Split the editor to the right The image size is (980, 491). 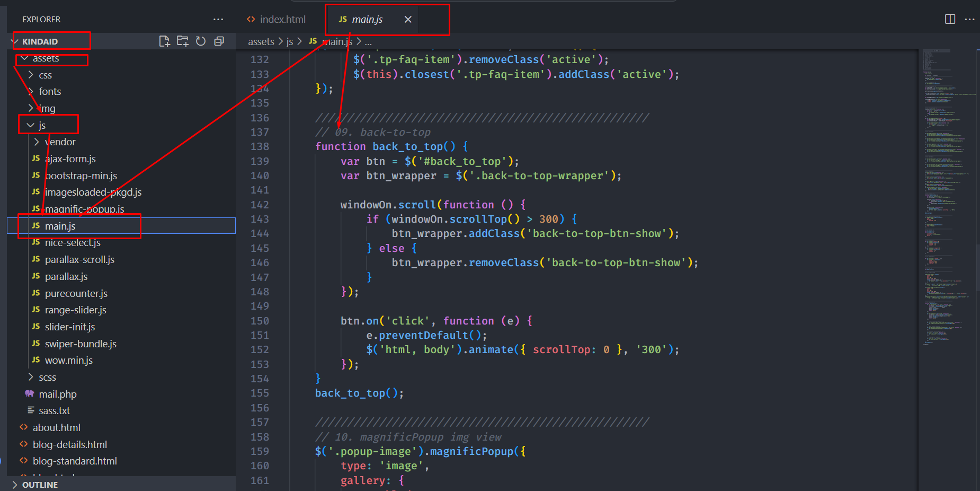pos(950,19)
